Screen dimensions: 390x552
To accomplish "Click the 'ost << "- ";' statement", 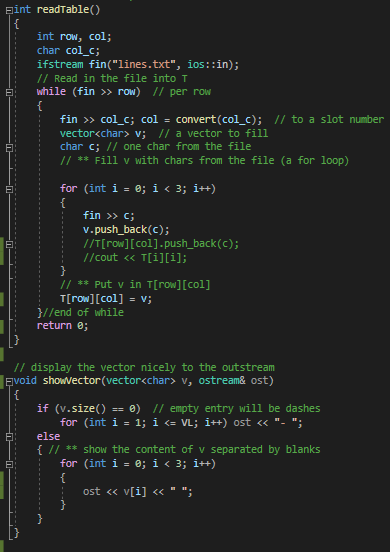I will [x=268, y=422].
